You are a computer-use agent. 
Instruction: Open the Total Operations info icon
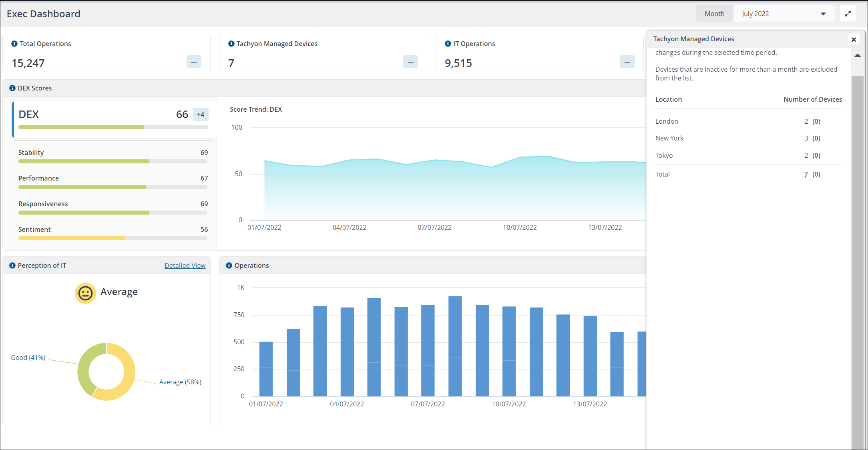[x=14, y=44]
